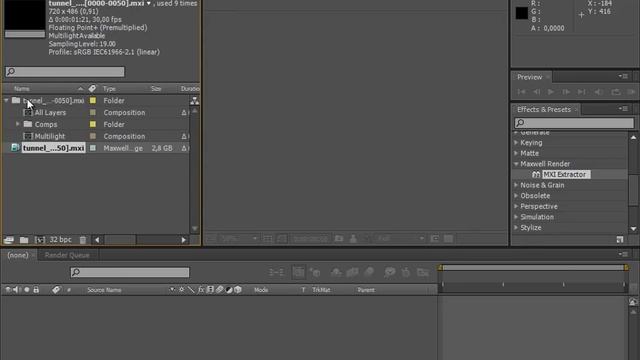Click label swatch of tunnel .mxi footage
The image size is (640, 360).
tap(93, 148)
